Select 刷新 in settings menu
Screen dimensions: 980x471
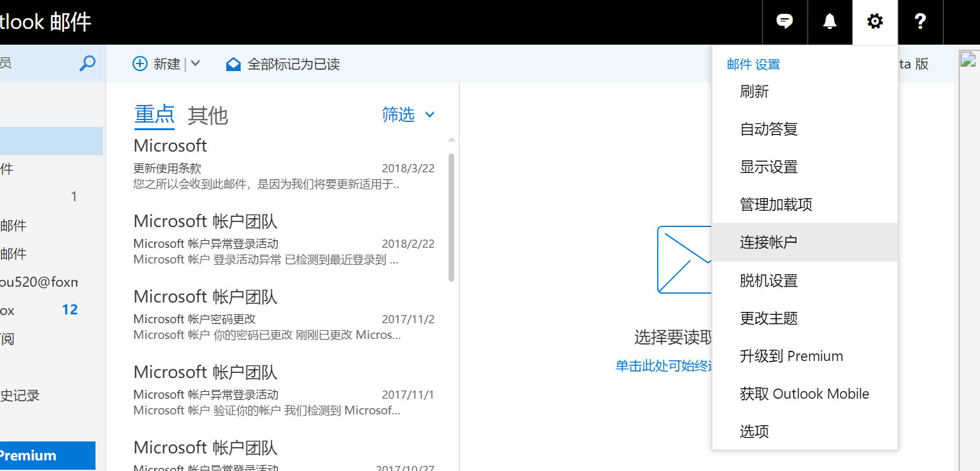805,92
